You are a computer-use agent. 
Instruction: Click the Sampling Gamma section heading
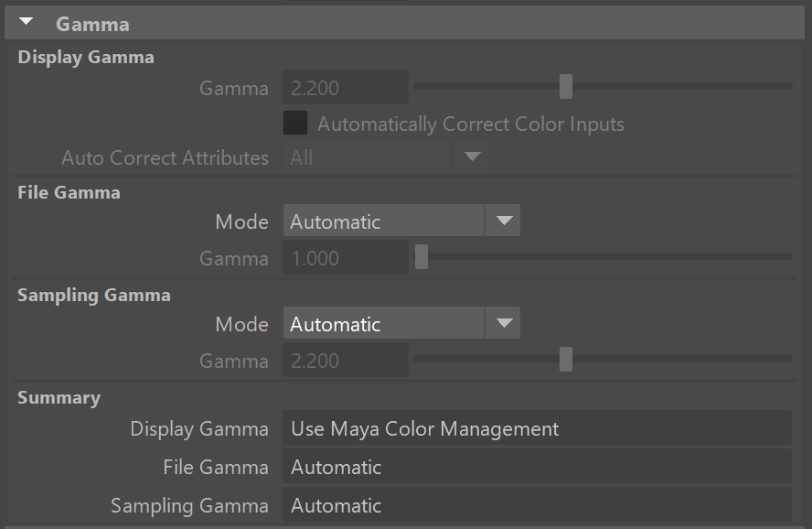coord(94,296)
